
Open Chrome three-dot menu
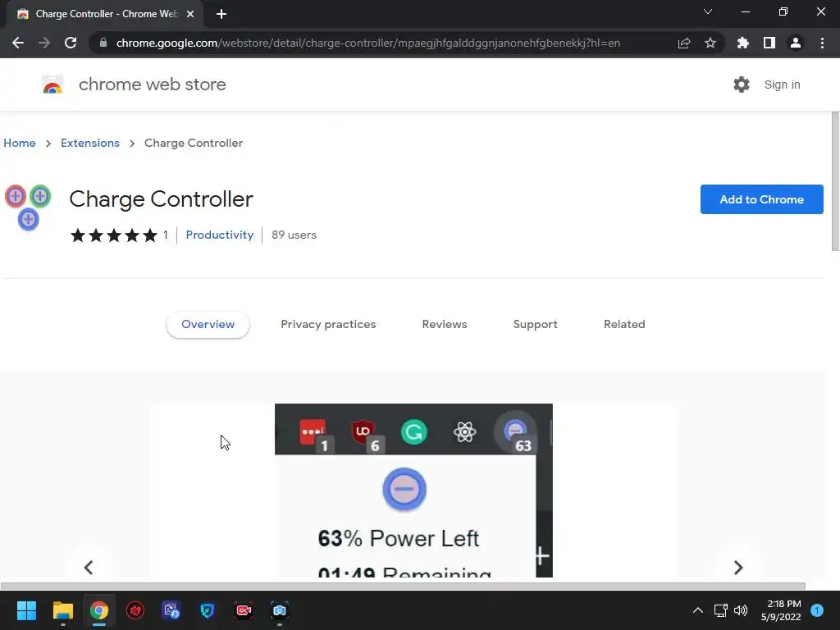pyautogui.click(x=822, y=43)
